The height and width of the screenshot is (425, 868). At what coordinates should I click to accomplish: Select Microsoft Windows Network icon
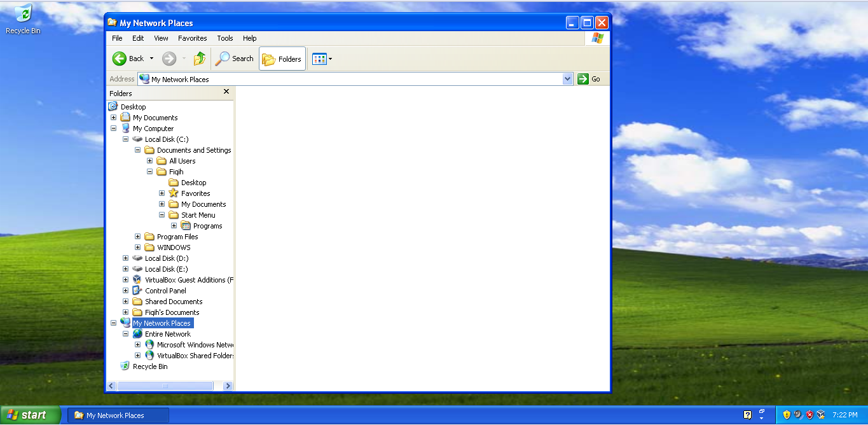(x=149, y=345)
